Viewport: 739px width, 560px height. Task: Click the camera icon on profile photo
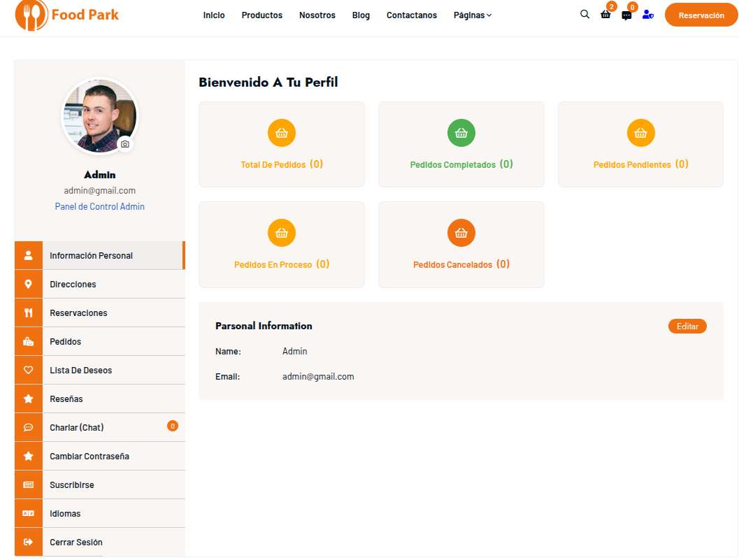coord(124,144)
